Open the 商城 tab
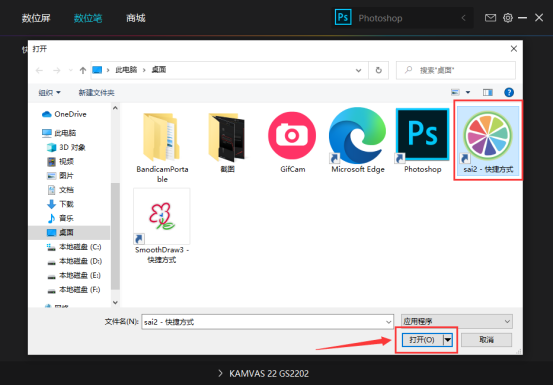 pos(136,18)
